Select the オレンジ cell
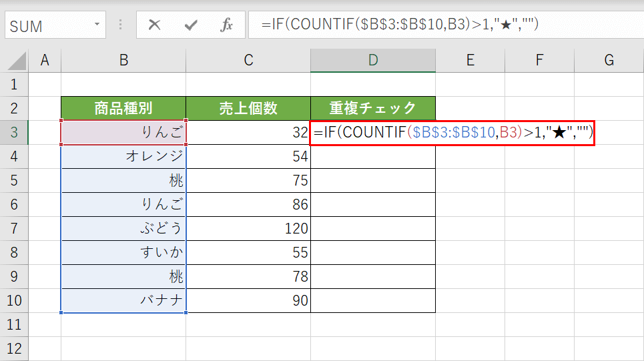 123,157
